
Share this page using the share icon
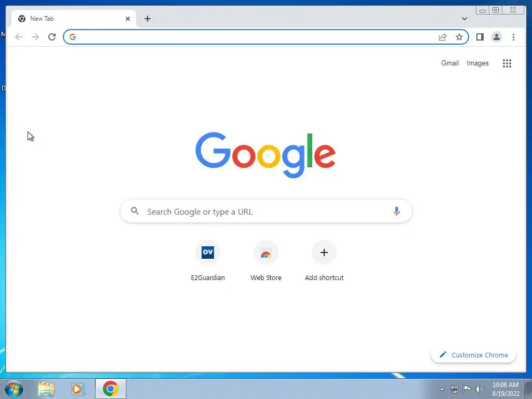tap(443, 37)
